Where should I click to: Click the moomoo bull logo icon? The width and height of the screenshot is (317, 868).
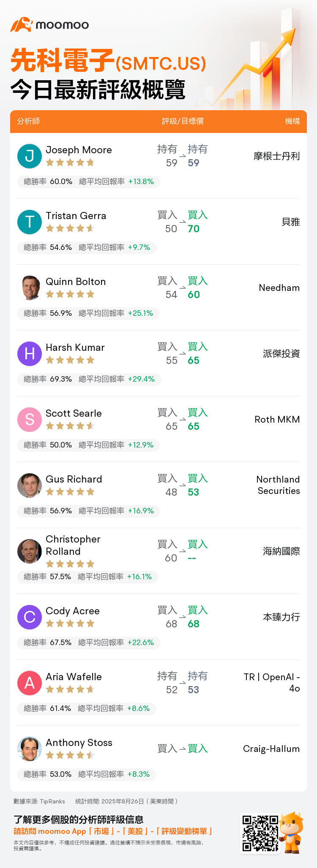coord(22,24)
